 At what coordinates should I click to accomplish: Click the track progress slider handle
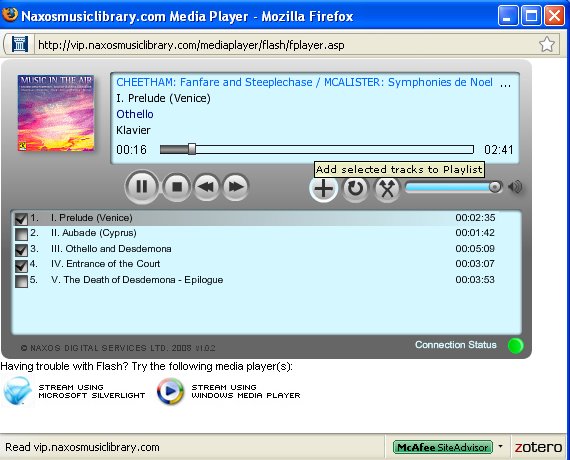[x=192, y=149]
